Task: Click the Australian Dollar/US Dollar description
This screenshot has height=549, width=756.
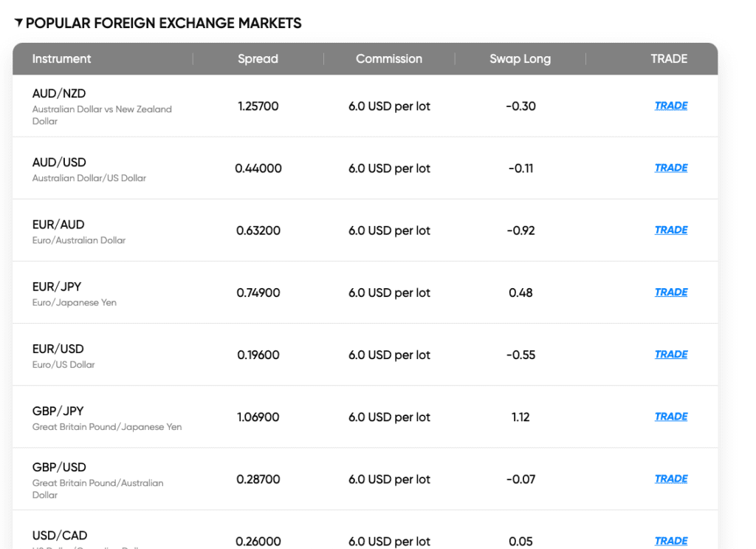Action: [89, 178]
